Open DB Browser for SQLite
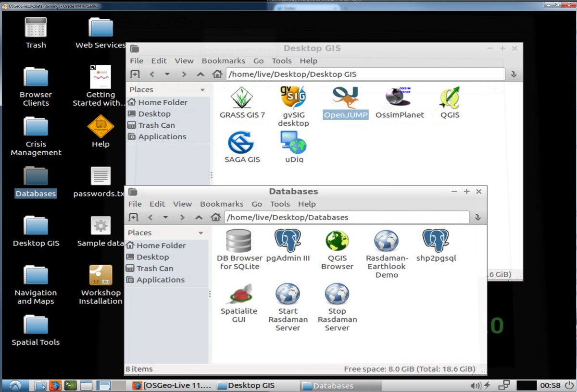Viewport: 577px width, 392px height. coord(239,241)
